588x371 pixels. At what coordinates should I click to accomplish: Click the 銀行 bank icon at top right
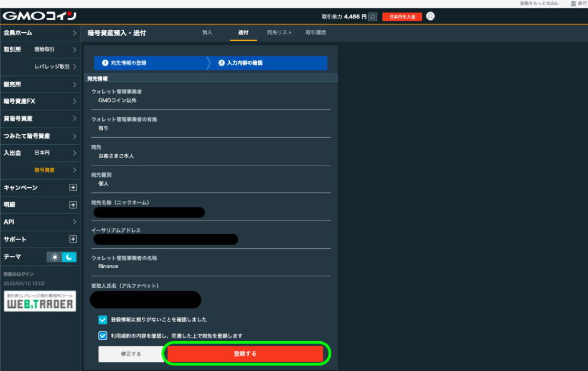574,3
